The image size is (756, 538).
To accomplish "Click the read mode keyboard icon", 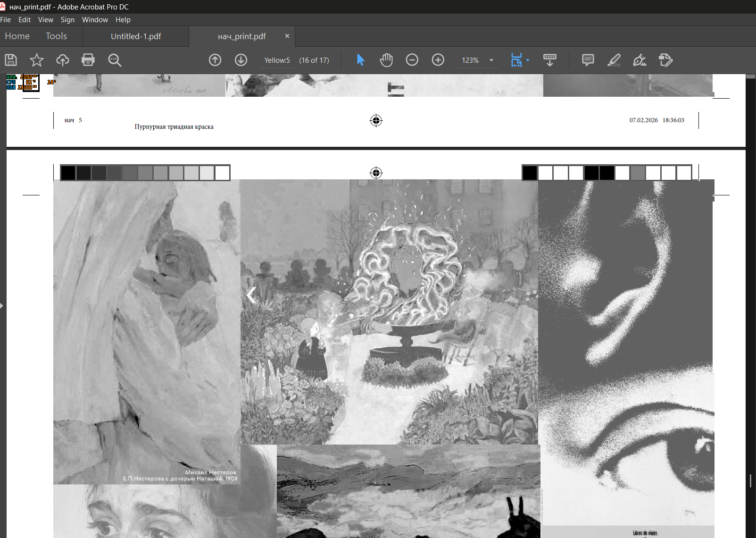I will point(550,60).
